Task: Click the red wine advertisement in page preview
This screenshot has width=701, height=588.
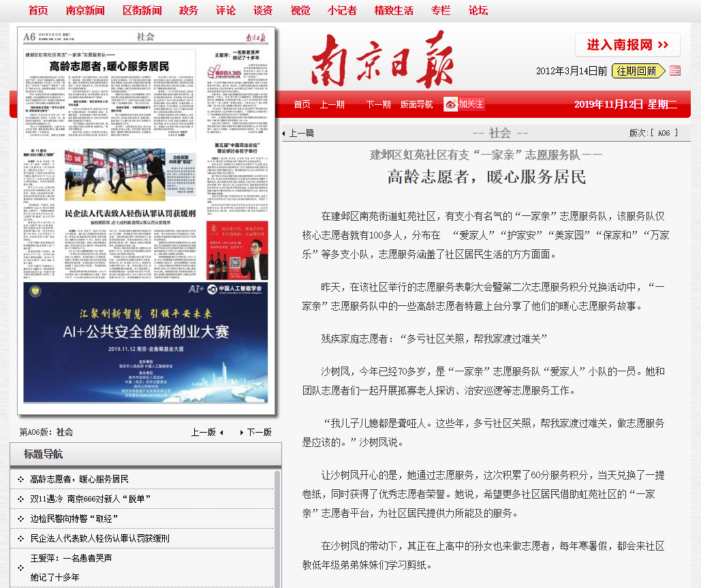Action: click(x=237, y=251)
